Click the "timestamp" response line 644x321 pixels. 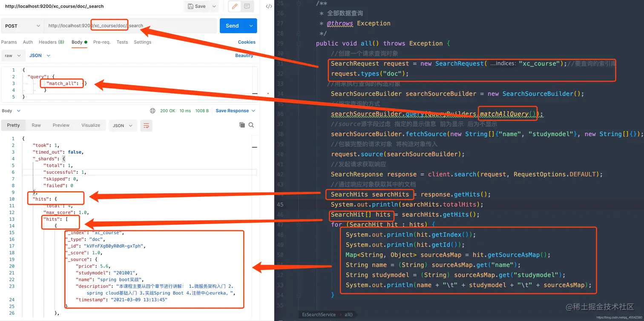tap(121, 300)
